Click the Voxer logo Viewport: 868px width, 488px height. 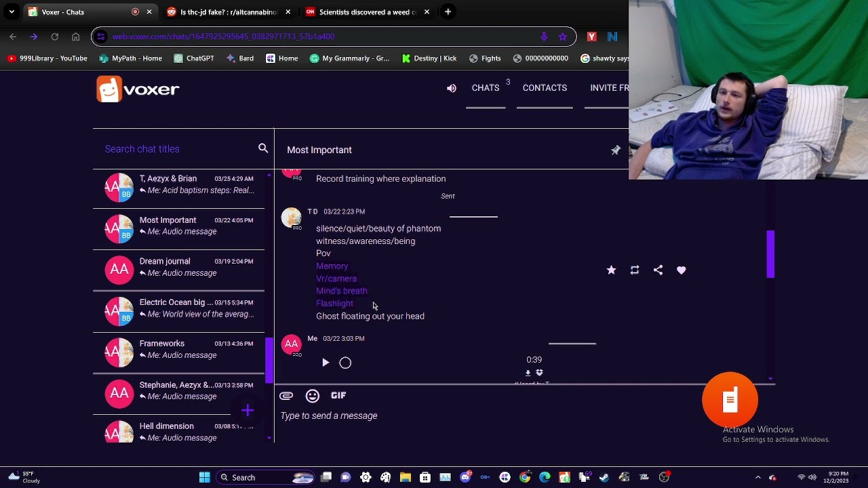click(x=138, y=89)
